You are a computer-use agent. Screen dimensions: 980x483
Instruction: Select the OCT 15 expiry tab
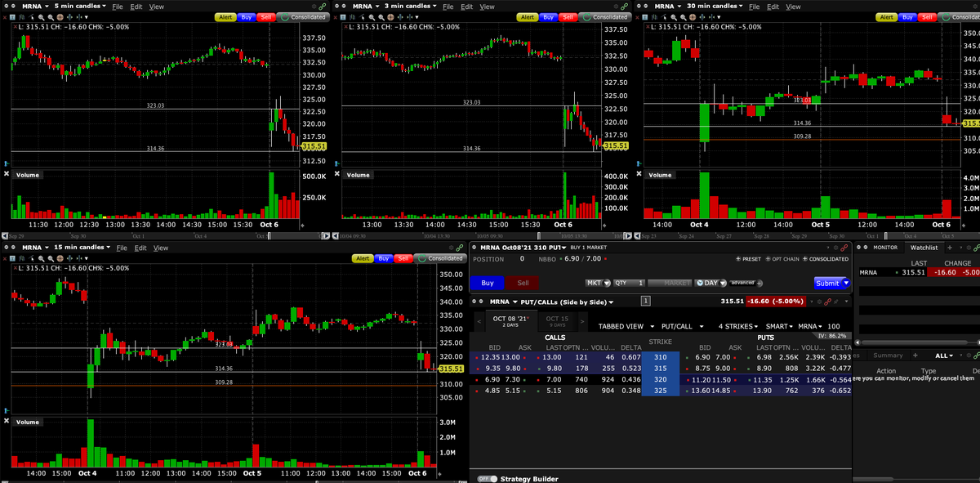pyautogui.click(x=557, y=321)
